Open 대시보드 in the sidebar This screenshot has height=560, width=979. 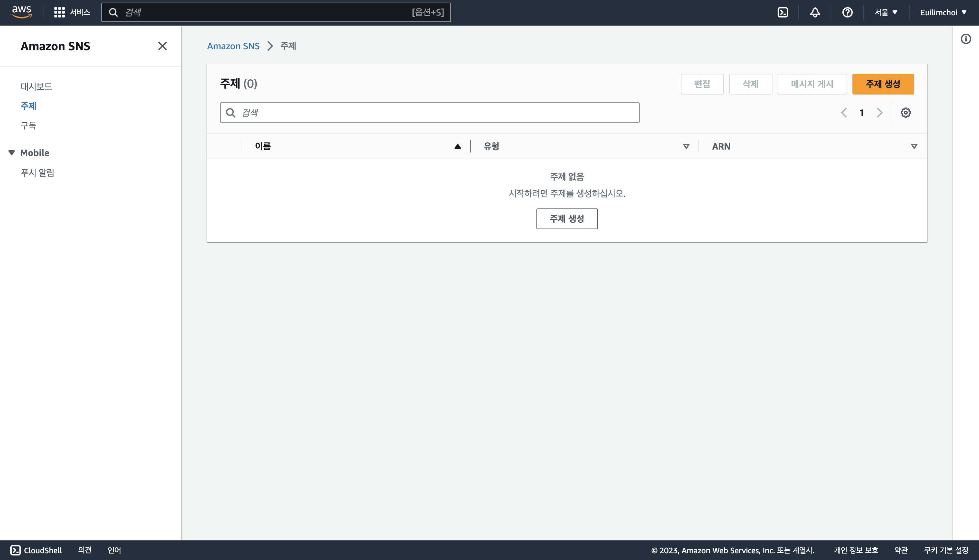pyautogui.click(x=36, y=86)
